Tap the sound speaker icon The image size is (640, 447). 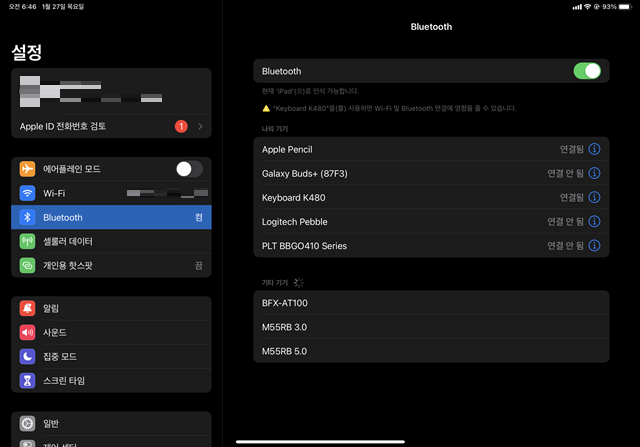click(27, 332)
